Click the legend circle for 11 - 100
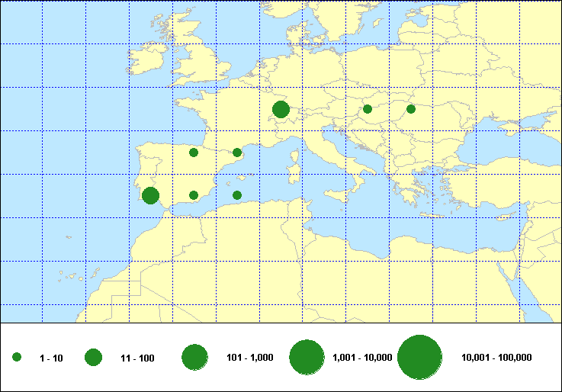The height and width of the screenshot is (392, 562). (x=94, y=357)
